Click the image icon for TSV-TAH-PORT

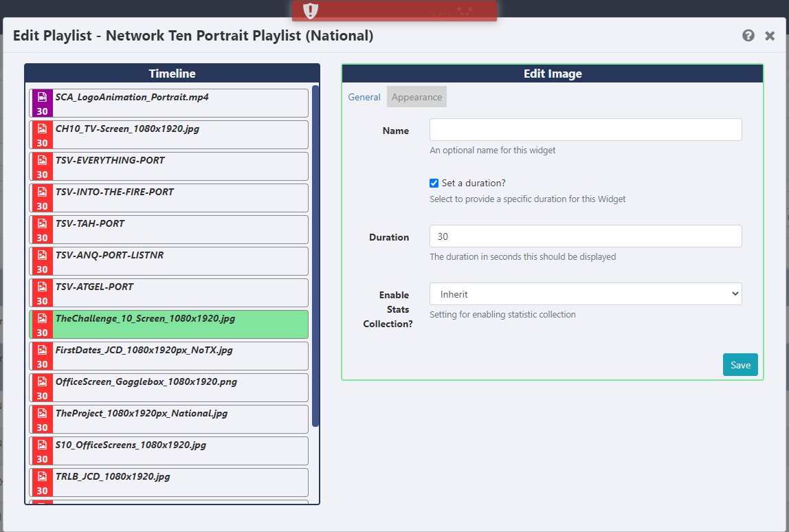tap(43, 223)
